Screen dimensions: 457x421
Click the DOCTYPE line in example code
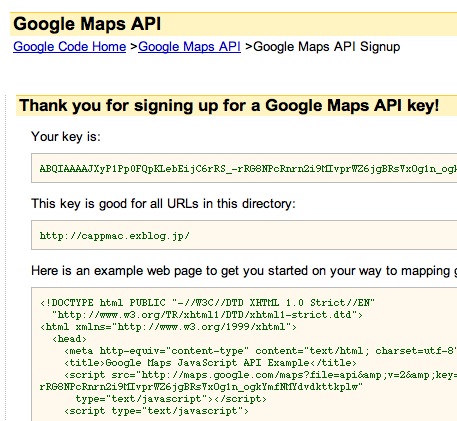pyautogui.click(x=207, y=303)
